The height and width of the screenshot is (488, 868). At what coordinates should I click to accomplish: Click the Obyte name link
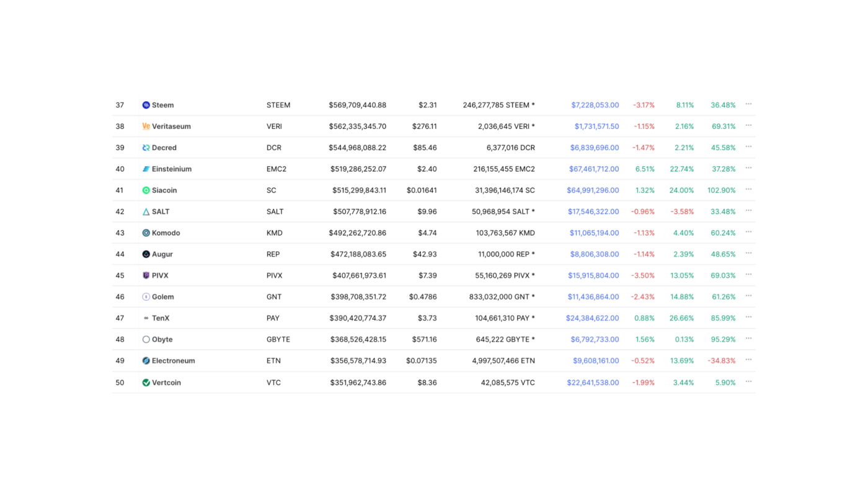[x=162, y=339]
